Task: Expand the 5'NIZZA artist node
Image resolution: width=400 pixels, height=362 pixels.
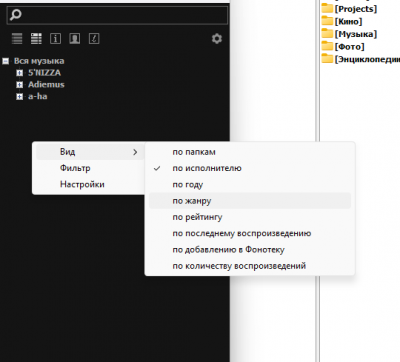Action: pos(20,73)
